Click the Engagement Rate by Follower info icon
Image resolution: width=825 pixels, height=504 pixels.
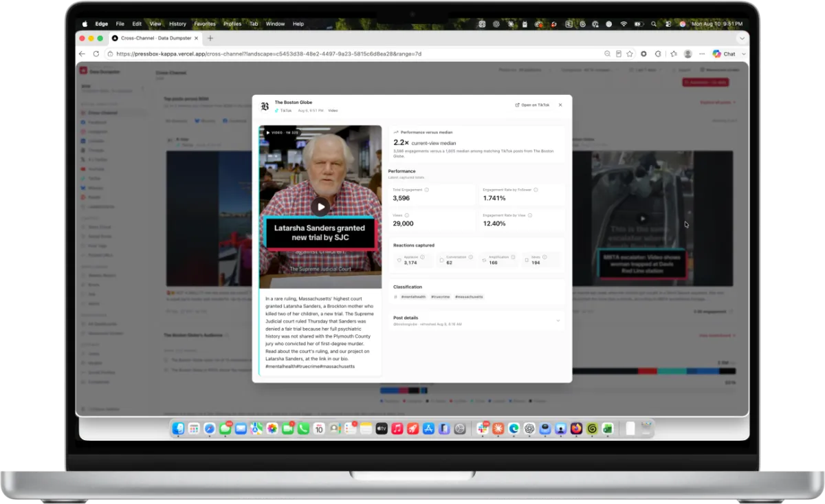click(536, 190)
